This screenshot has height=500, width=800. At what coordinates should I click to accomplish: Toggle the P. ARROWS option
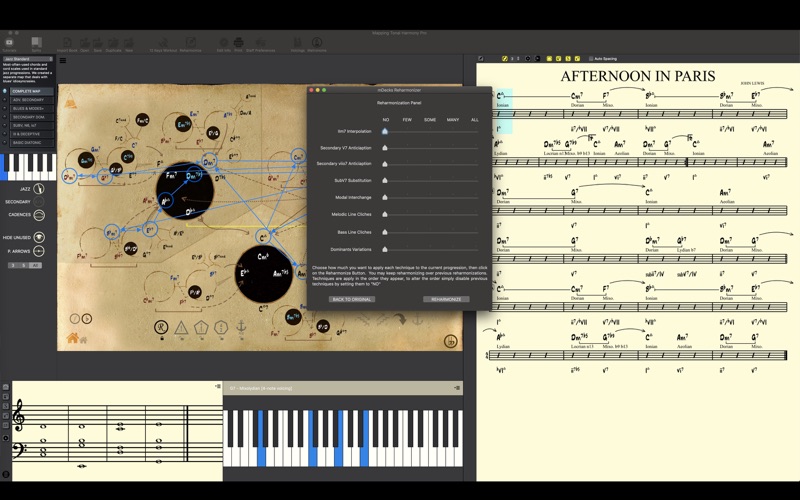coord(39,251)
